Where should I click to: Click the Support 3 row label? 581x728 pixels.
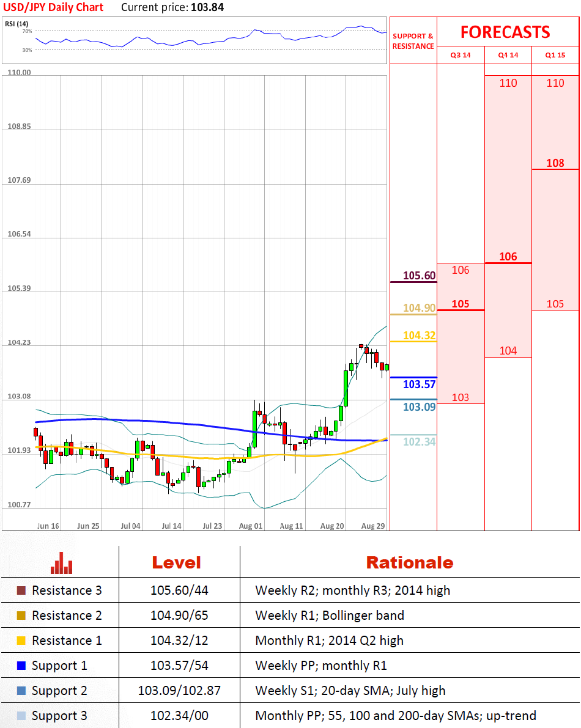(59, 716)
